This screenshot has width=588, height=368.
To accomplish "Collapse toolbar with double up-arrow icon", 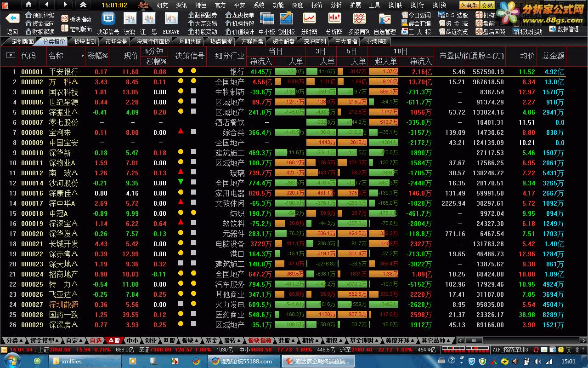I will 83,5.
